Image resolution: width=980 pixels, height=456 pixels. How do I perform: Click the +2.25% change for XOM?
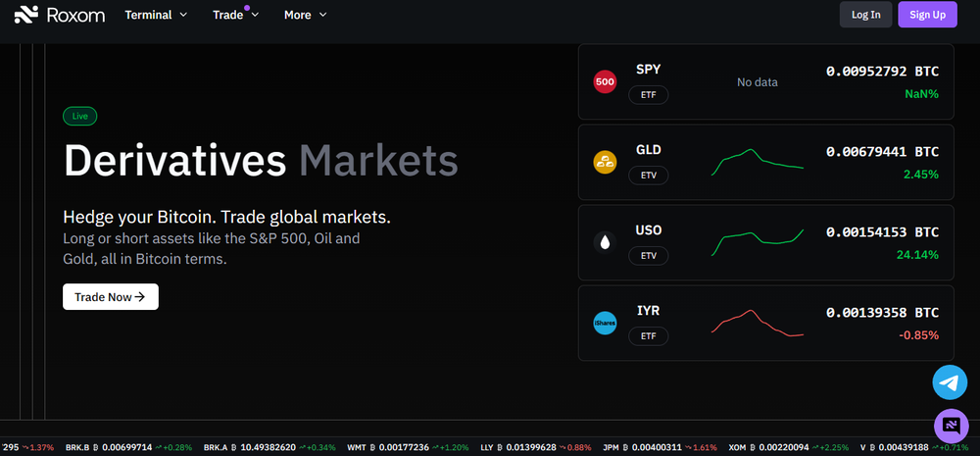tap(834, 447)
